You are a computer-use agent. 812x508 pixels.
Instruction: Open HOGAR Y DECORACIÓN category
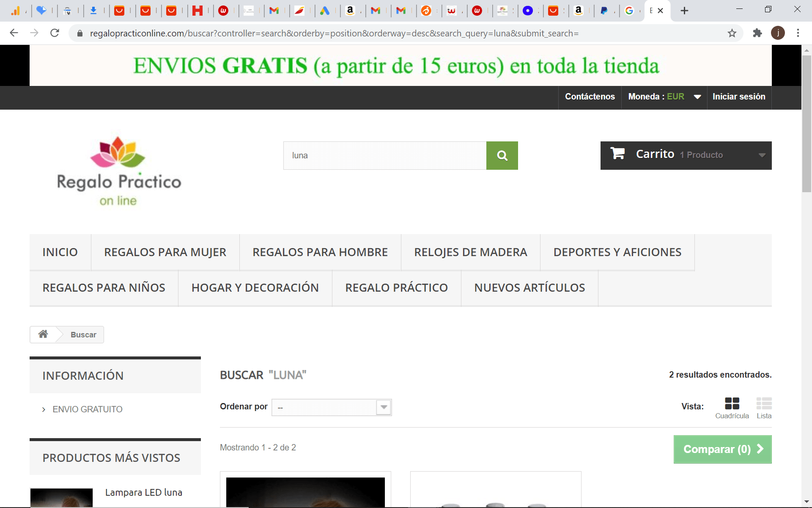point(255,288)
